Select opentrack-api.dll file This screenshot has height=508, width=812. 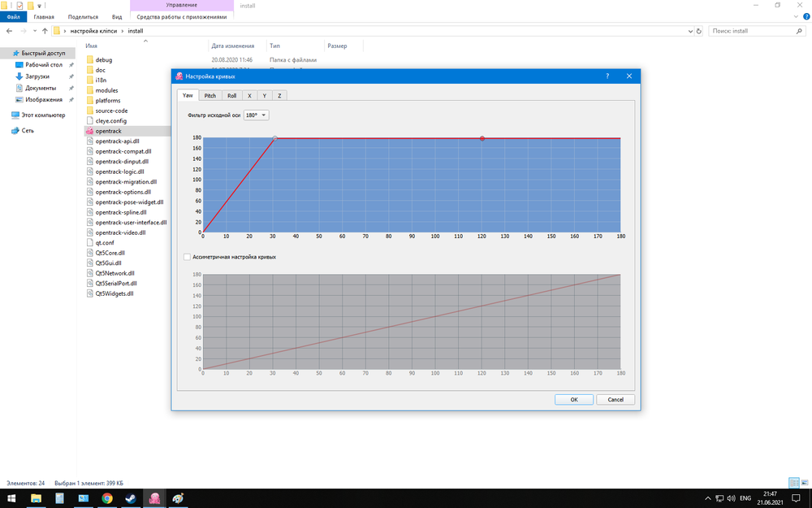117,141
